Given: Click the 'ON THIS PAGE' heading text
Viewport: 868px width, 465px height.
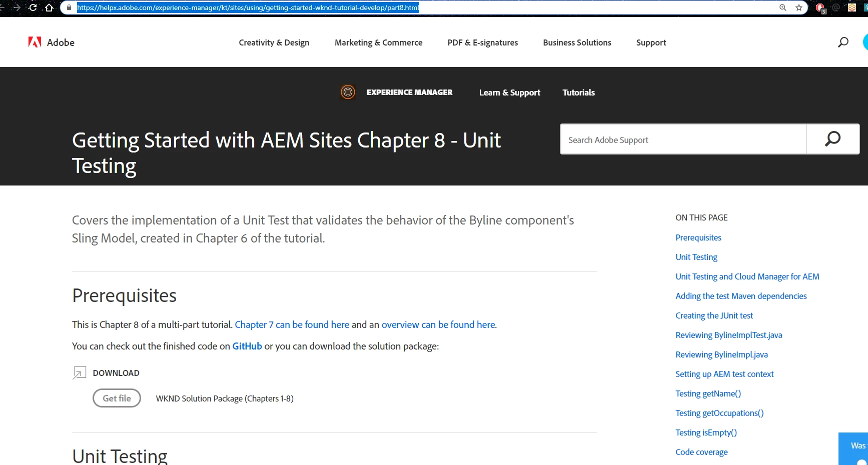Looking at the screenshot, I should tap(701, 217).
